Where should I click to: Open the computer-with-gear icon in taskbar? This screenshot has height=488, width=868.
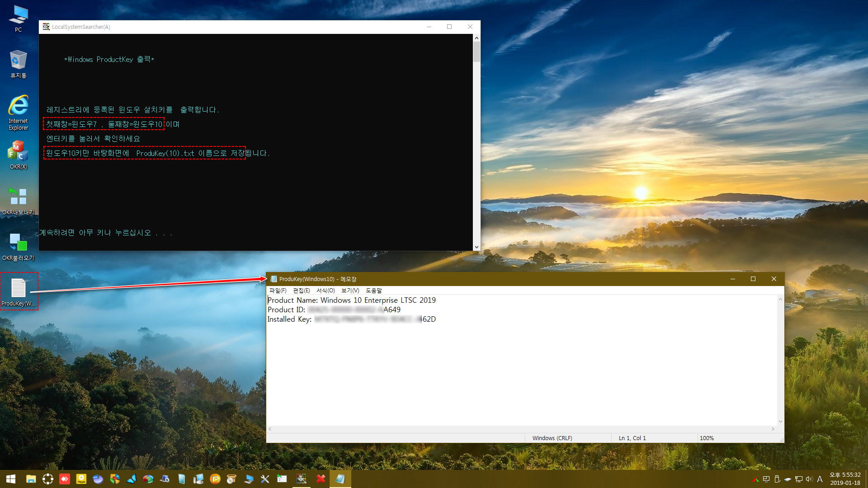pos(165,479)
